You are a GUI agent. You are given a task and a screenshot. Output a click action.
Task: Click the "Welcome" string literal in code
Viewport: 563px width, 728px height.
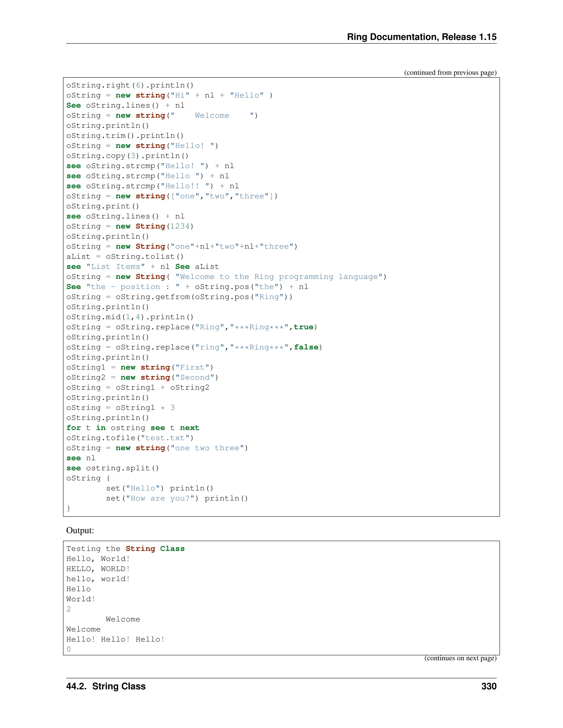pyautogui.click(x=212, y=116)
